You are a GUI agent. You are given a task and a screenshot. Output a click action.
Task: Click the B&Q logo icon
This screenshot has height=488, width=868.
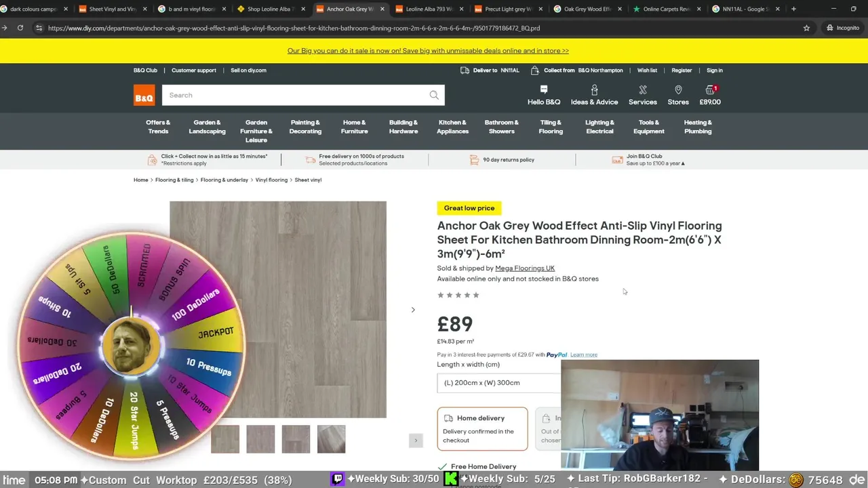click(x=144, y=96)
